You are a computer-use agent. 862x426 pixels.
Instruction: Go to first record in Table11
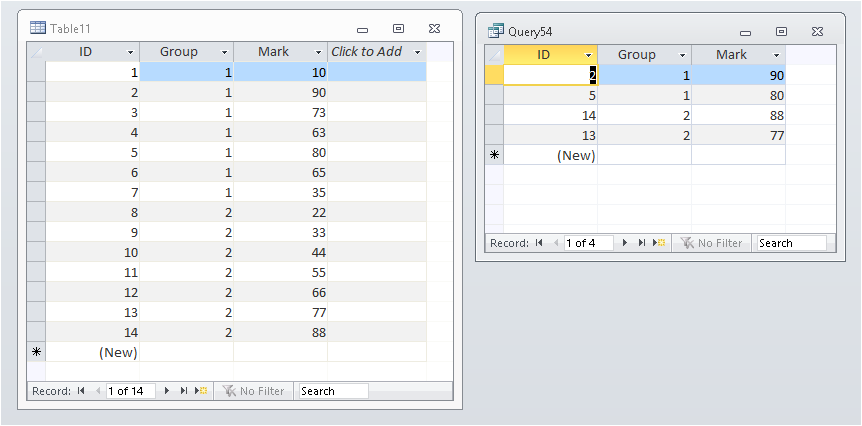[x=80, y=391]
